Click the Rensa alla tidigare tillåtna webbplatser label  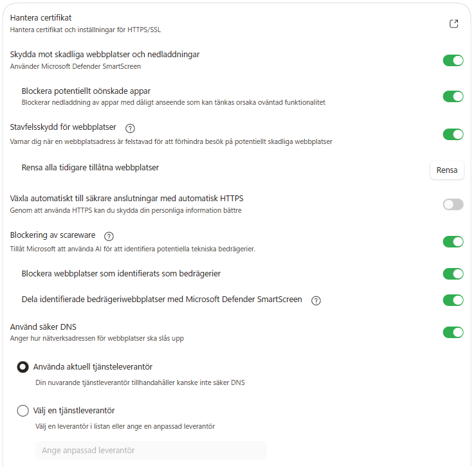90,168
